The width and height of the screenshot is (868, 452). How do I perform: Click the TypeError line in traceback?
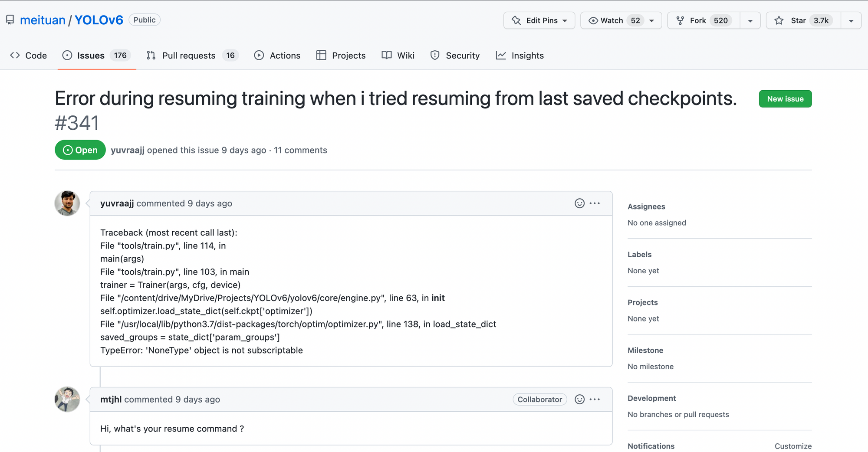[201, 350]
